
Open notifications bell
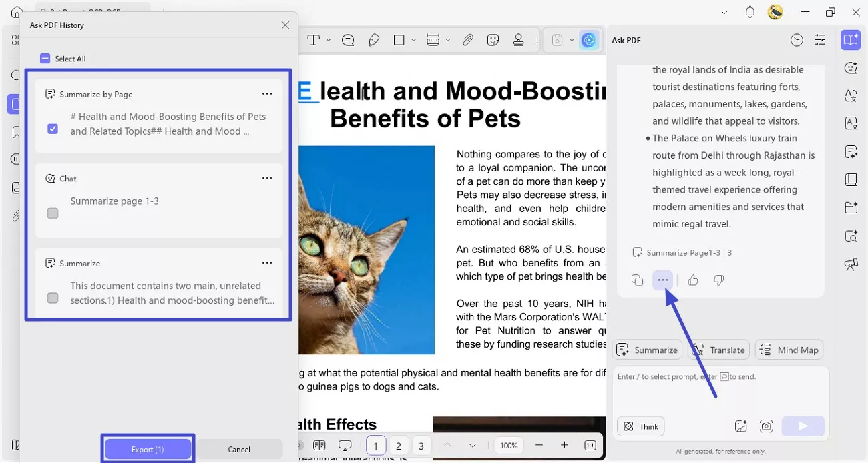pyautogui.click(x=750, y=12)
